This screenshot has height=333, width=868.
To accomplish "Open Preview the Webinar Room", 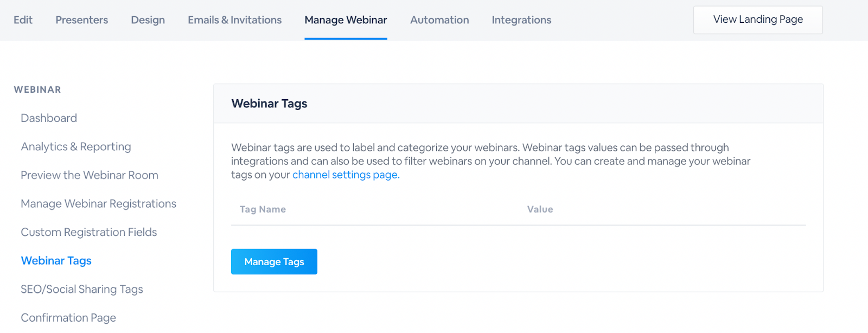I will point(90,175).
